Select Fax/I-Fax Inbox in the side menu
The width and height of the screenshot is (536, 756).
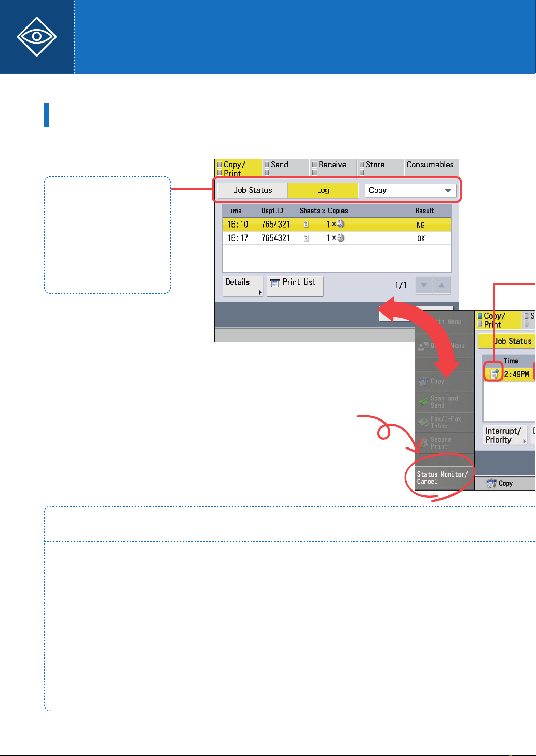[x=445, y=423]
